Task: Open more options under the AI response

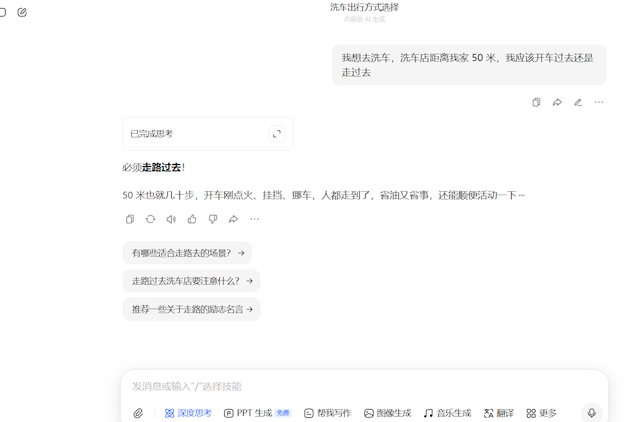Action: 254,219
